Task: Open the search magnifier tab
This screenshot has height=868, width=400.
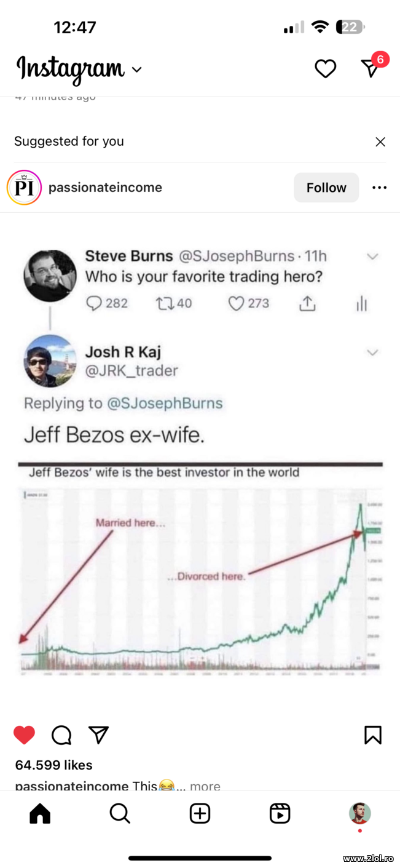Action: point(120,813)
